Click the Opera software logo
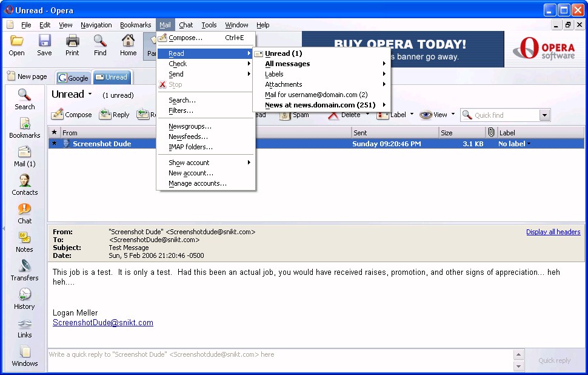Image resolution: width=588 pixels, height=375 pixels. click(544, 49)
